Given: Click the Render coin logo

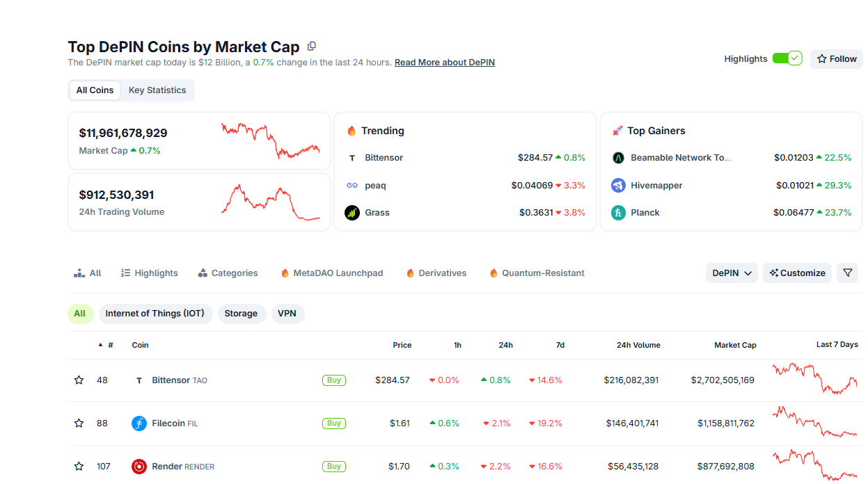Looking at the screenshot, I should pos(139,467).
